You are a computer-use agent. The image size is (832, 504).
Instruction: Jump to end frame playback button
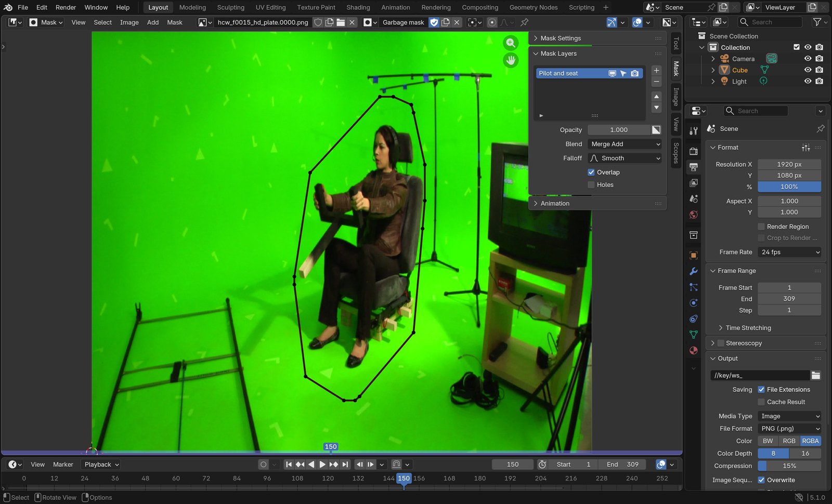tap(345, 465)
